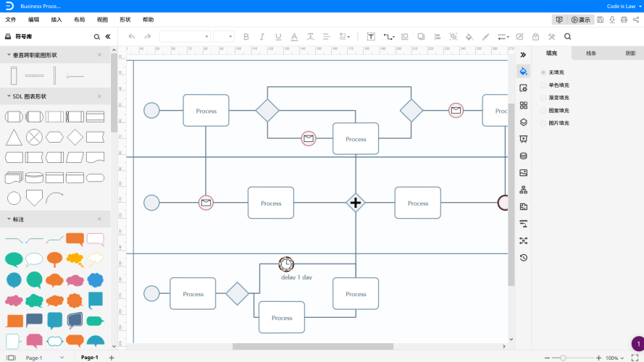Open the font name dropdown in toolbar
The width and height of the screenshot is (644, 362).
[185, 36]
